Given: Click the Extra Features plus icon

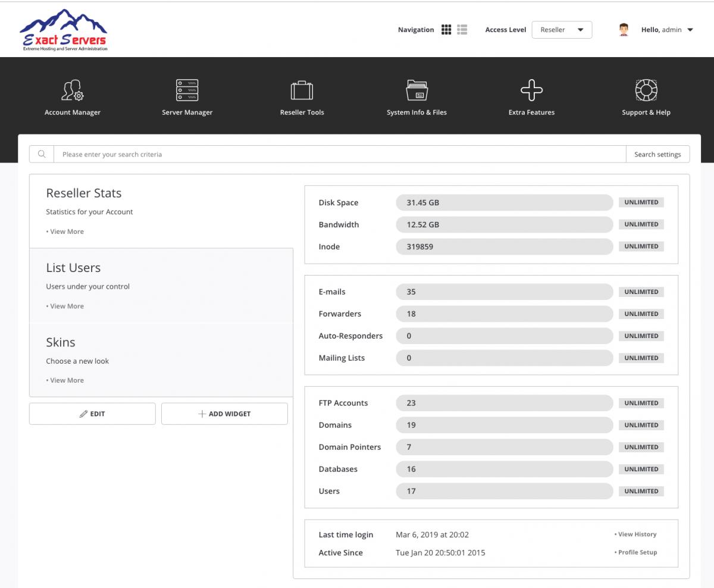Looking at the screenshot, I should click(531, 91).
